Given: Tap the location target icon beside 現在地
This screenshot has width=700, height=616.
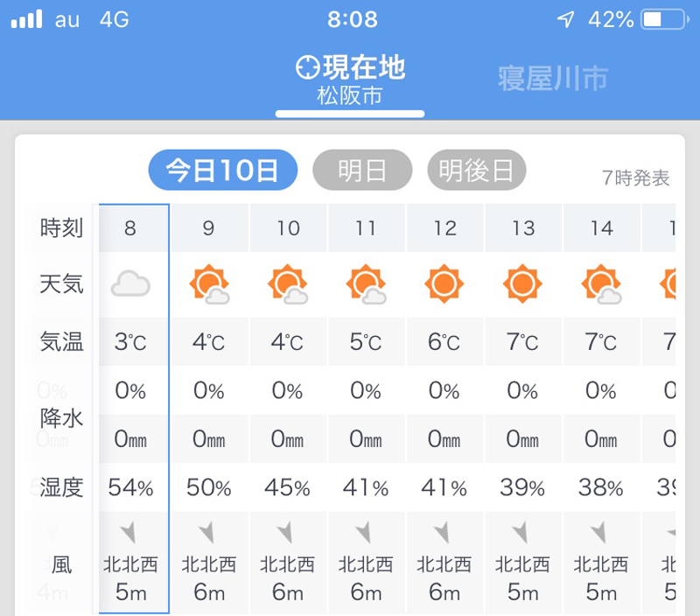Looking at the screenshot, I should 308,67.
